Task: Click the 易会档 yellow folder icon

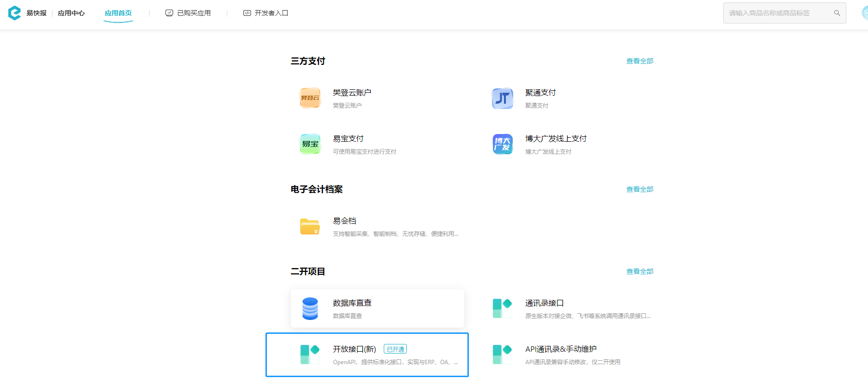Action: tap(310, 226)
